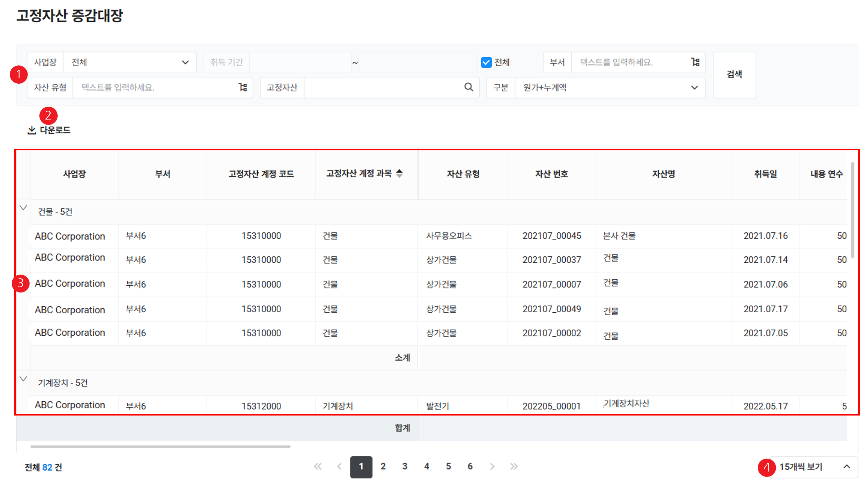Go to next page arrow in pagination

[492, 466]
